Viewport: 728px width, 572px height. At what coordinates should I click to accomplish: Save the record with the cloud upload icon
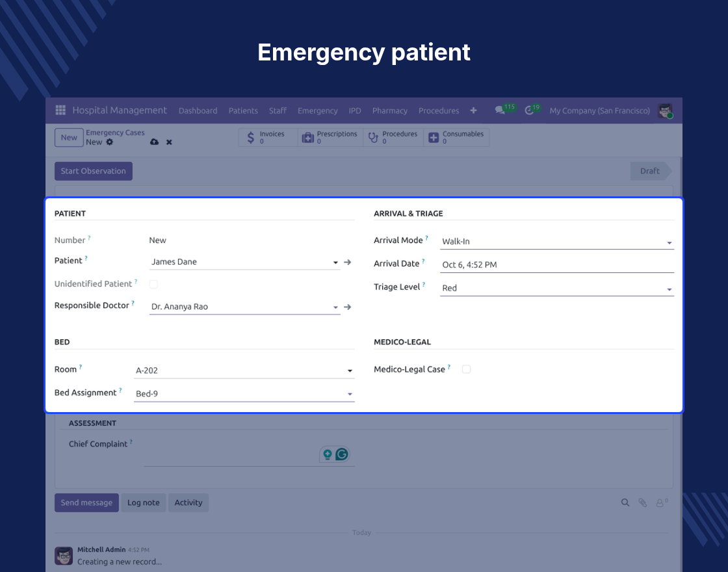click(x=154, y=142)
